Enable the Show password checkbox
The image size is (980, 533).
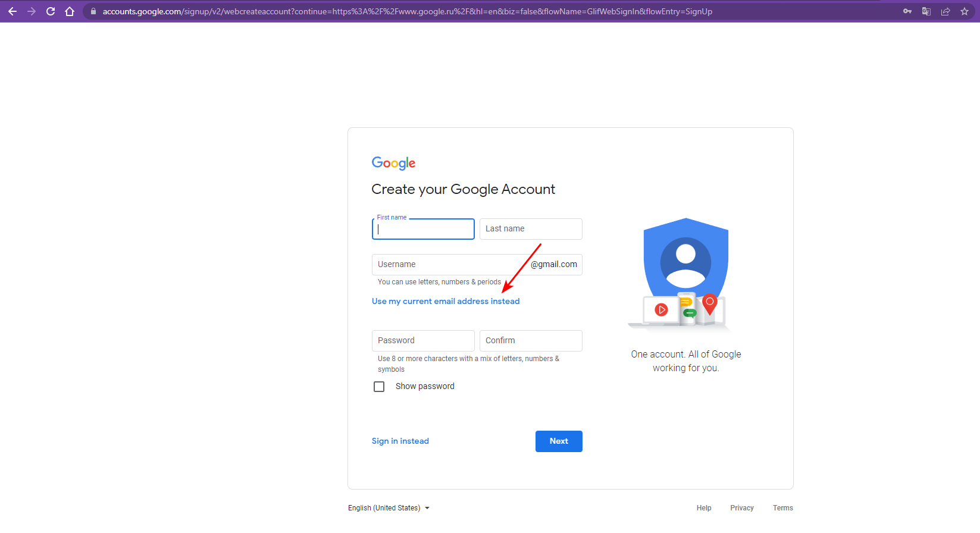pos(379,387)
